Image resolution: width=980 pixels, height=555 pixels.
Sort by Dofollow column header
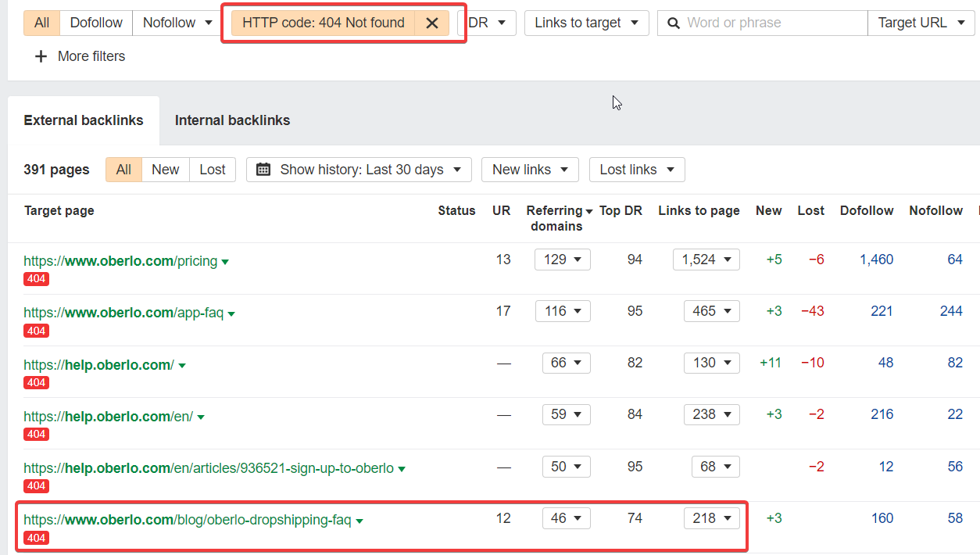867,210
